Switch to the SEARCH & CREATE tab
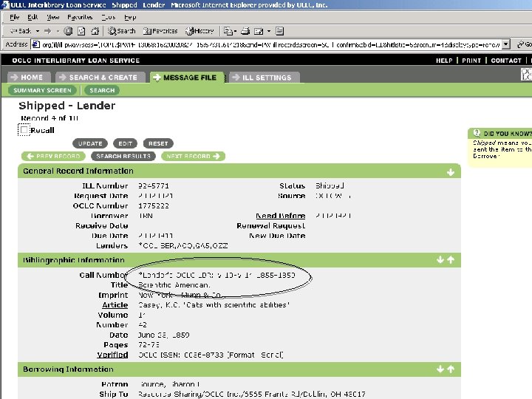Screen dimensions: 532x399 point(100,78)
